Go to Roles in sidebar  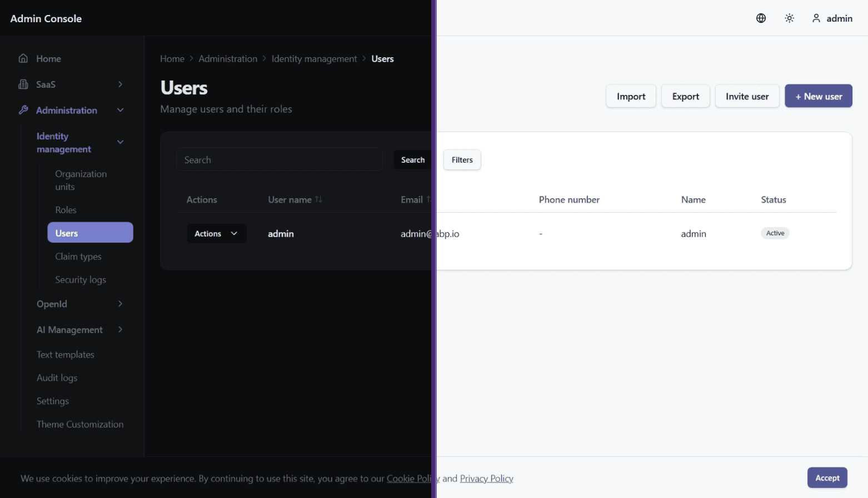pyautogui.click(x=66, y=210)
